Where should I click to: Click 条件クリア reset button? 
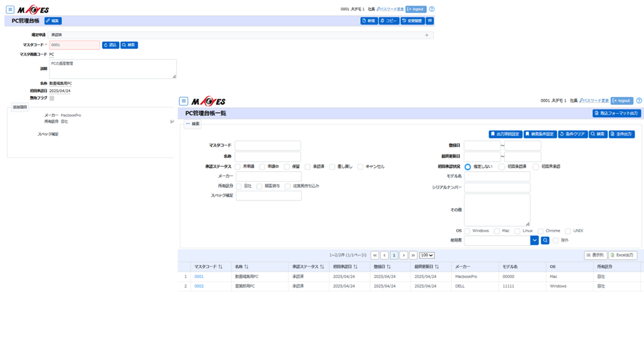pos(572,134)
